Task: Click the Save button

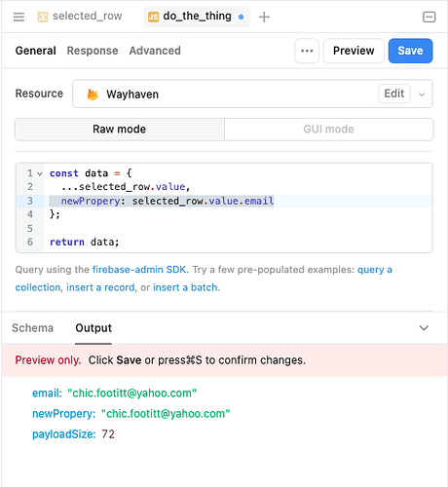Action: (x=410, y=51)
